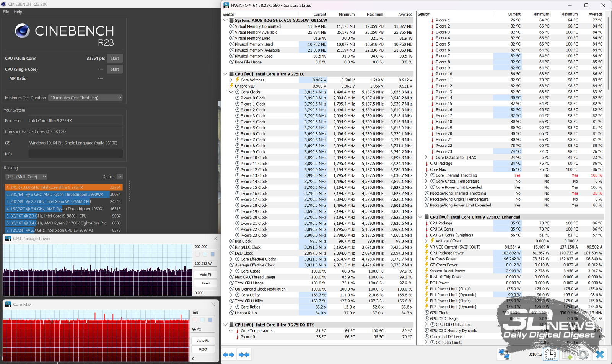Start the CPU (Multi Core) test
Image resolution: width=612 pixels, height=364 pixels.
click(x=115, y=58)
